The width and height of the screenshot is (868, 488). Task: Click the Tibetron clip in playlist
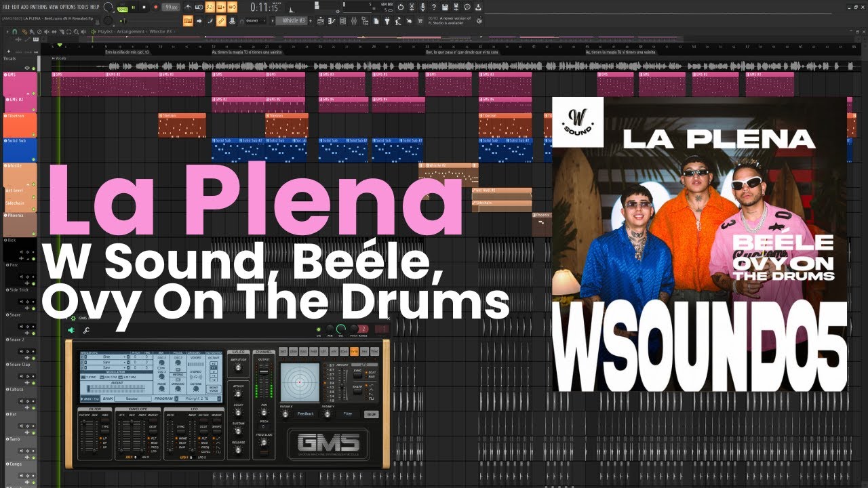(x=182, y=125)
